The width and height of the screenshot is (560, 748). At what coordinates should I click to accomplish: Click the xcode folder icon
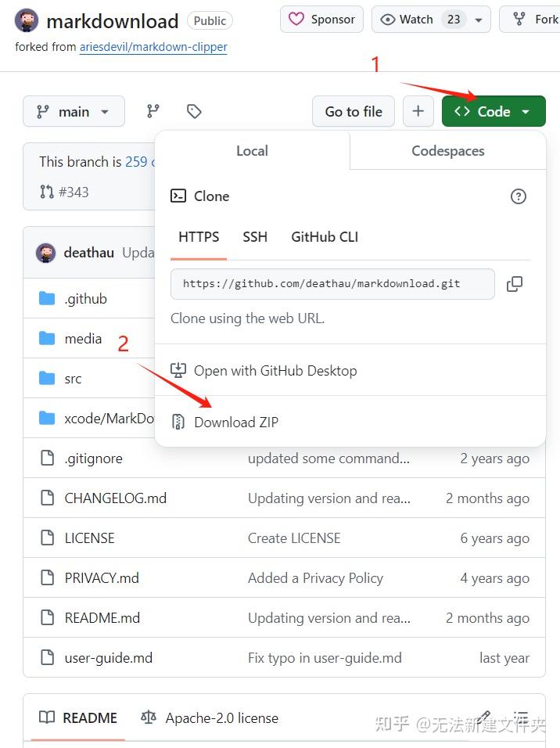(x=47, y=419)
